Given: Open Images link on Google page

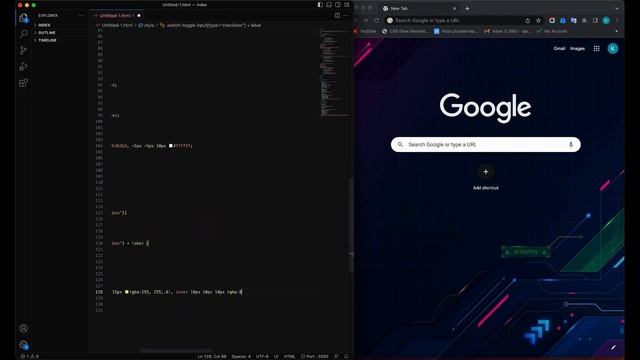Looking at the screenshot, I should (x=577, y=49).
